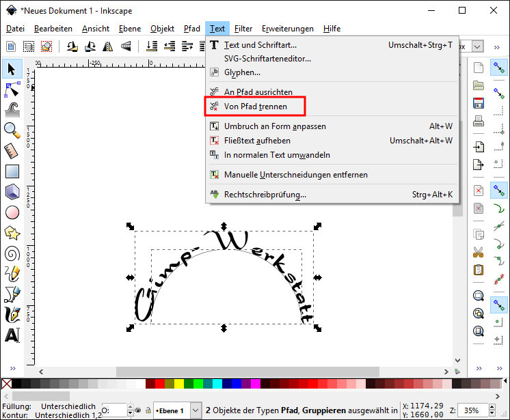510x420 pixels.
Task: Click Save floppy disk icon
Action: 478,103
